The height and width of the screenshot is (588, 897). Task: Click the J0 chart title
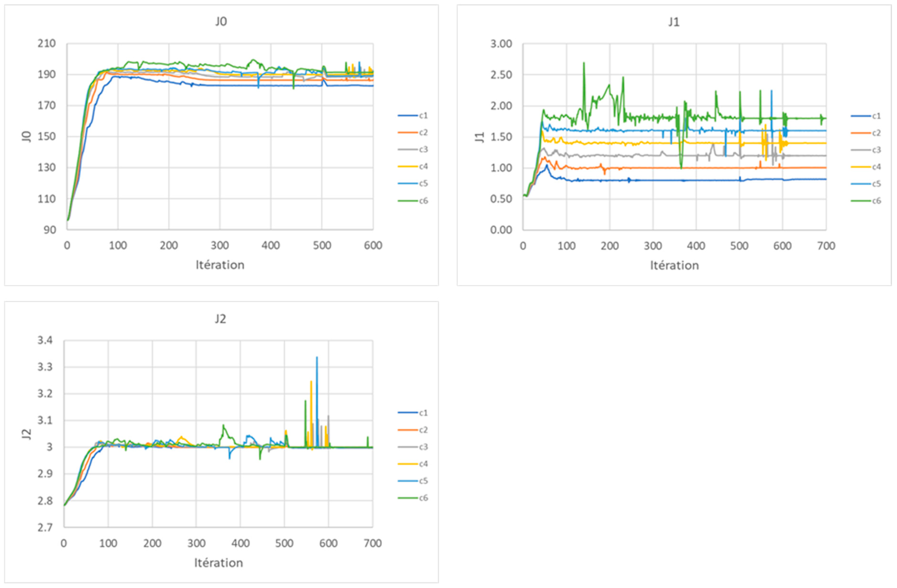point(221,21)
